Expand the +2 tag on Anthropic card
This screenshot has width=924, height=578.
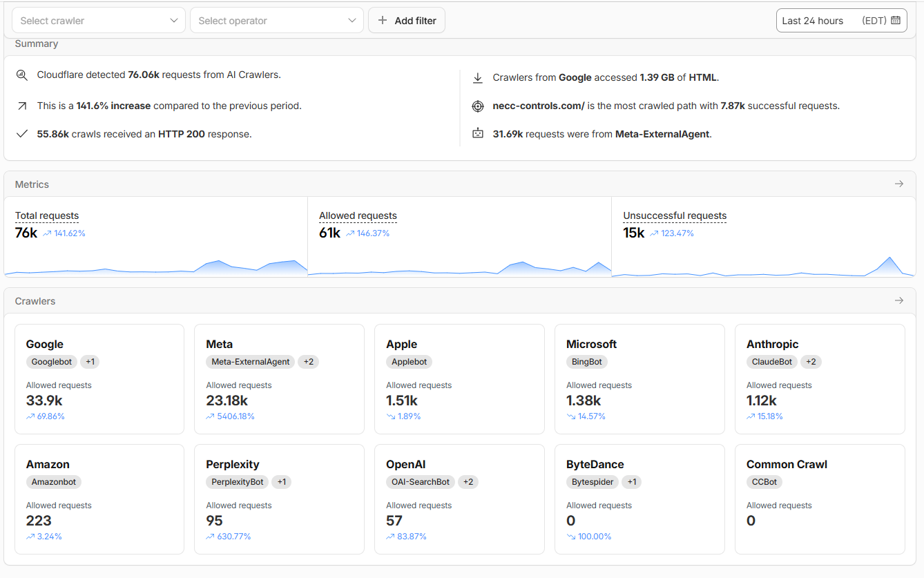click(811, 362)
